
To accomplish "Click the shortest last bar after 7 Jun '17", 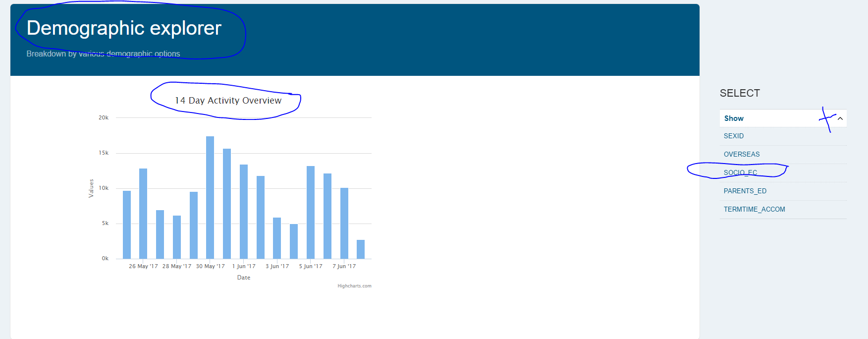I will coord(361,249).
